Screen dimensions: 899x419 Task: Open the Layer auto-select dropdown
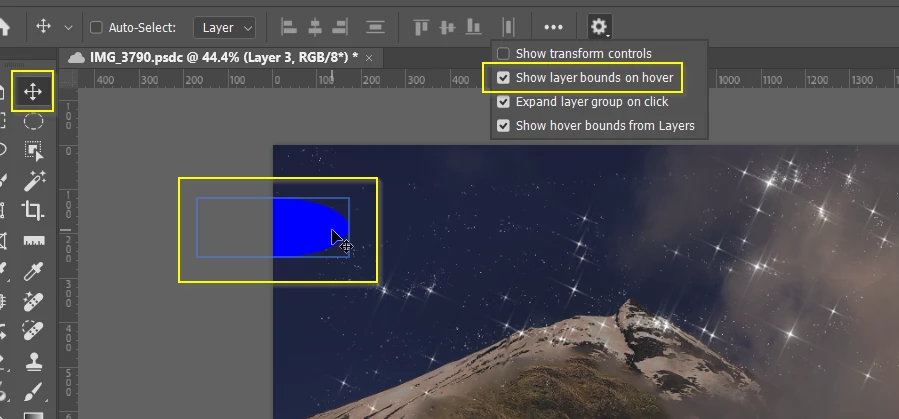pos(224,28)
